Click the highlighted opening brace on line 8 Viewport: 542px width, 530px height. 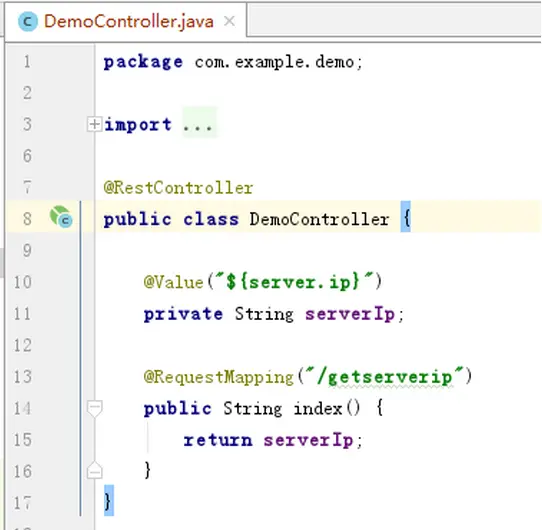[406, 217]
